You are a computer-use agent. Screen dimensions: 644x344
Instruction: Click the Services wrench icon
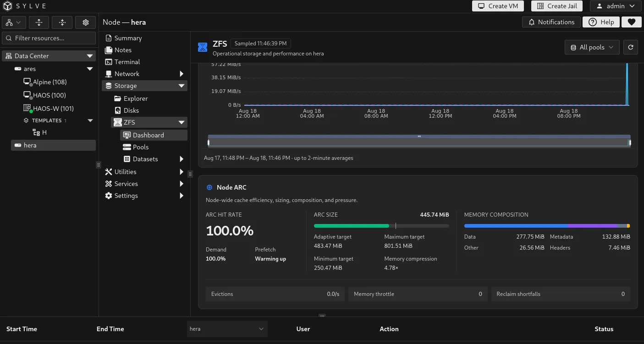(109, 184)
